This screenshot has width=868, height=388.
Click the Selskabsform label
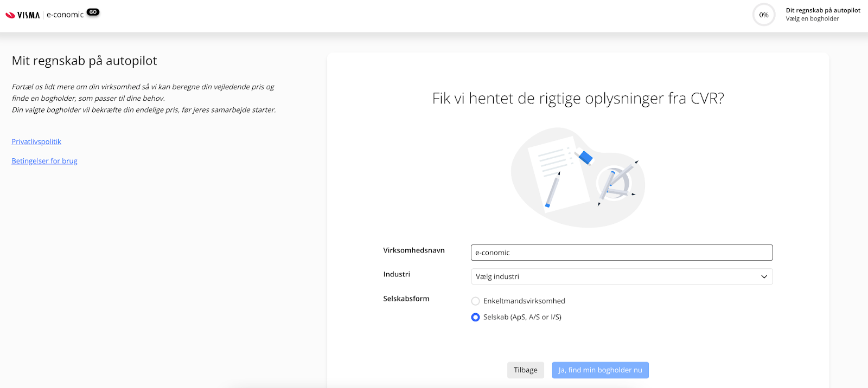[406, 299]
